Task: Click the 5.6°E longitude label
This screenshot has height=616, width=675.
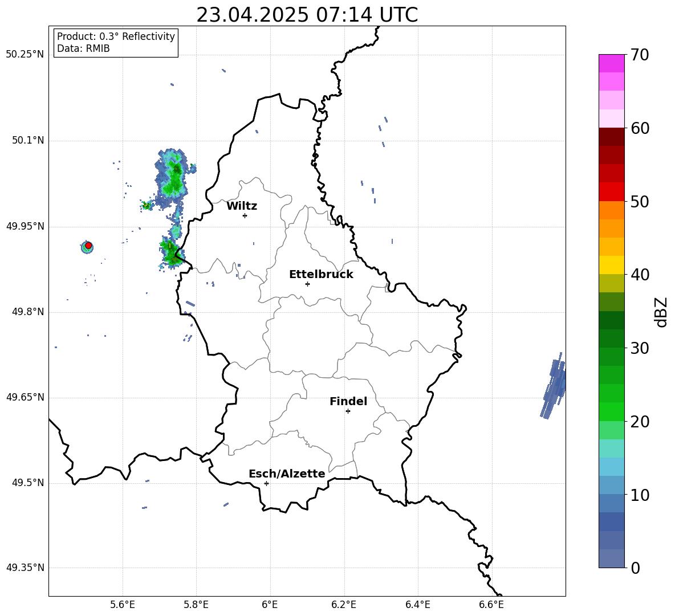Action: pos(123,605)
